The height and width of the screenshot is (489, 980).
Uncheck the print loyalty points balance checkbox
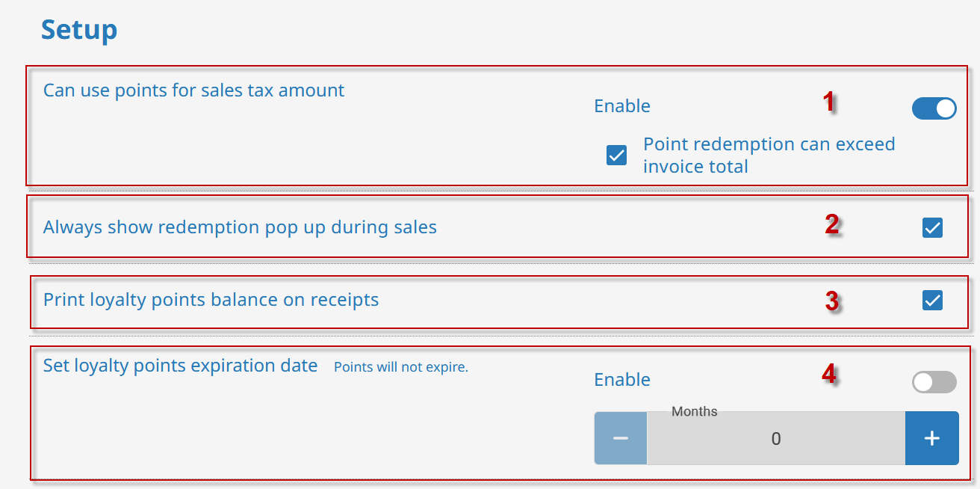932,301
